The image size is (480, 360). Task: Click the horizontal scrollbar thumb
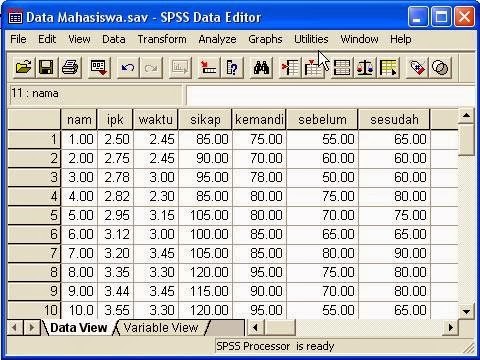click(279, 327)
